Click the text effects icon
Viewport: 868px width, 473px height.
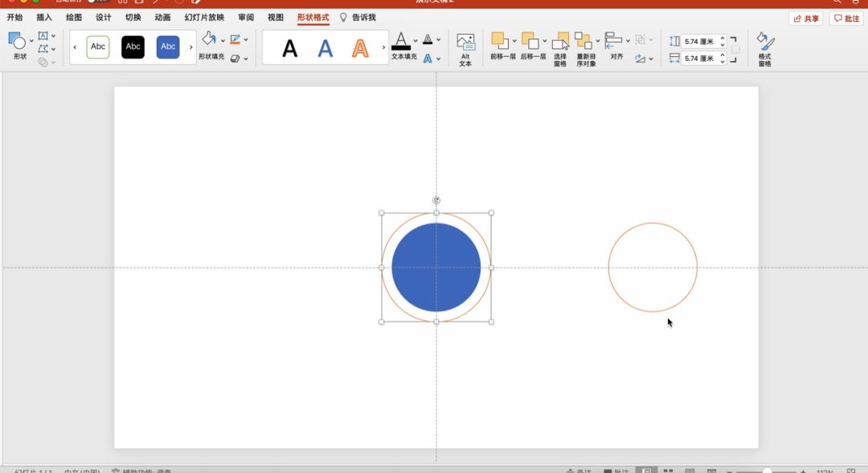pyautogui.click(x=428, y=58)
